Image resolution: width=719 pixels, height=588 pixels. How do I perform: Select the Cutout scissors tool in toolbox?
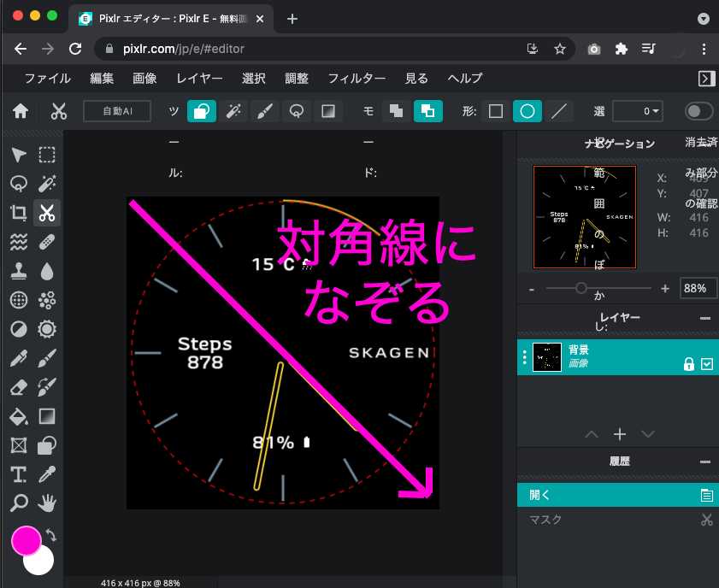(x=47, y=213)
